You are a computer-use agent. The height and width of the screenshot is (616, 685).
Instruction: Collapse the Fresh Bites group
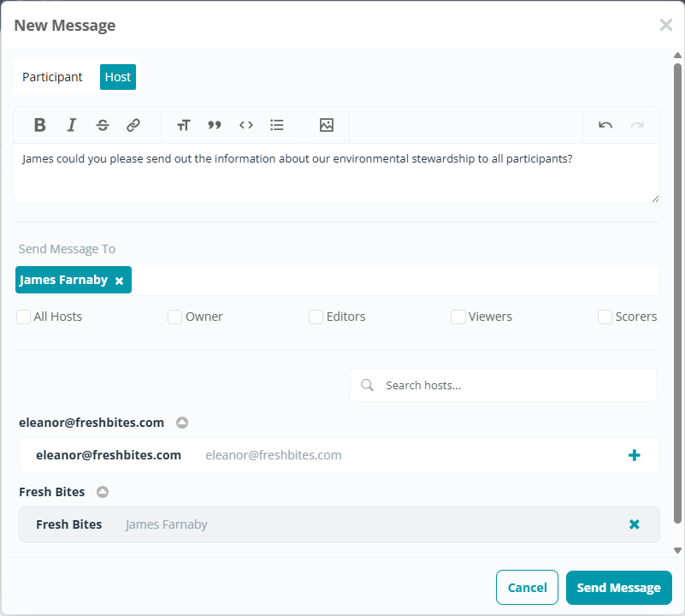coord(103,492)
